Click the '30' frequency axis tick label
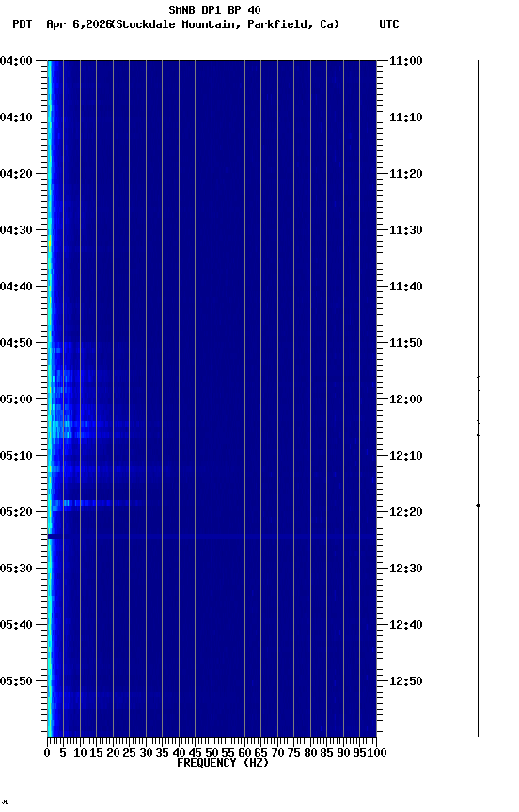Image resolution: width=519 pixels, height=812 pixels. (146, 753)
